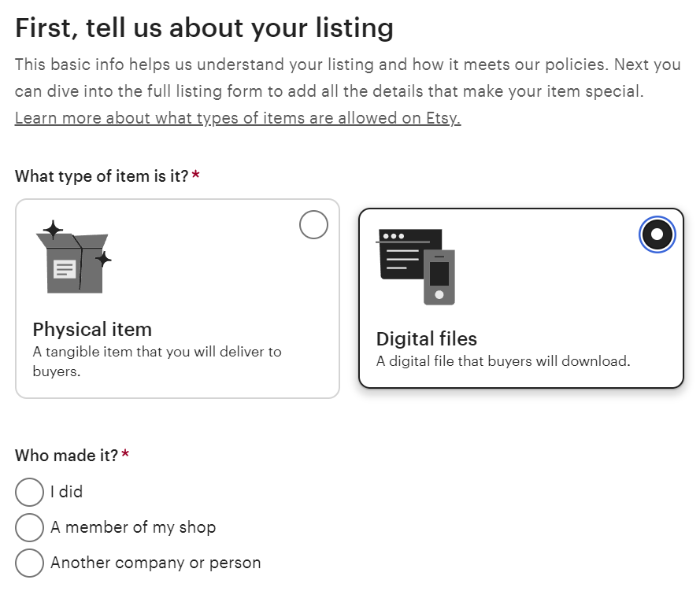Click the heading 'First, tell us about your listing'
Screen dimensions: 700x602
tap(204, 27)
